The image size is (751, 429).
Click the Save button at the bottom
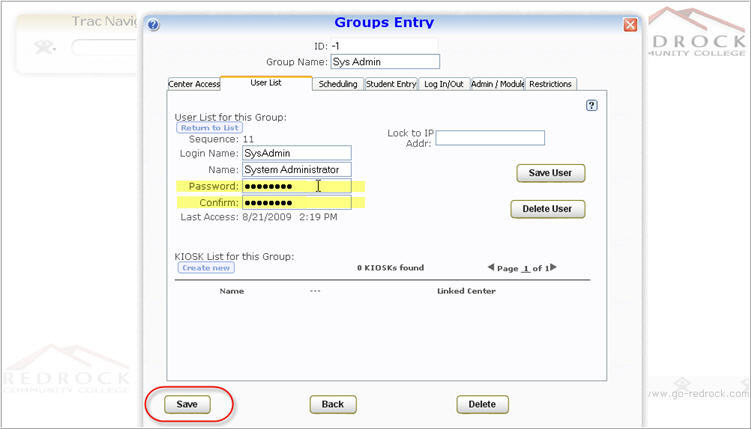click(x=187, y=404)
